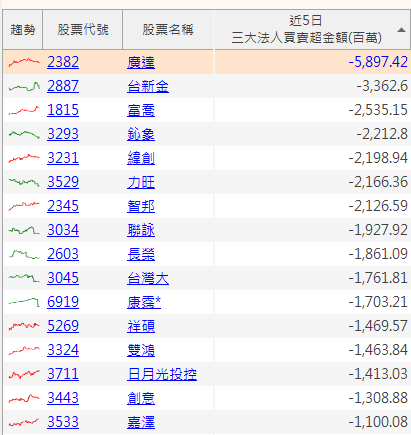411x435 pixels.
Task: Open stock code 3443 link
Action: (63, 398)
